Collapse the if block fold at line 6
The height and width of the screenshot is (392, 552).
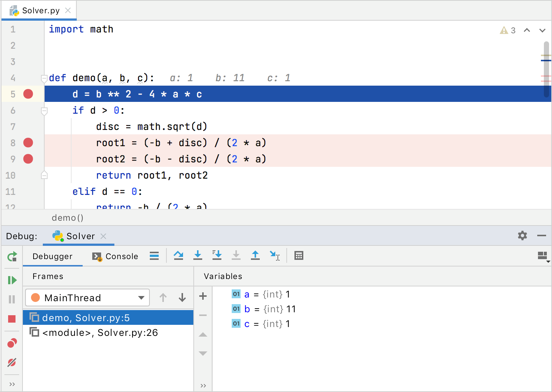coord(44,110)
